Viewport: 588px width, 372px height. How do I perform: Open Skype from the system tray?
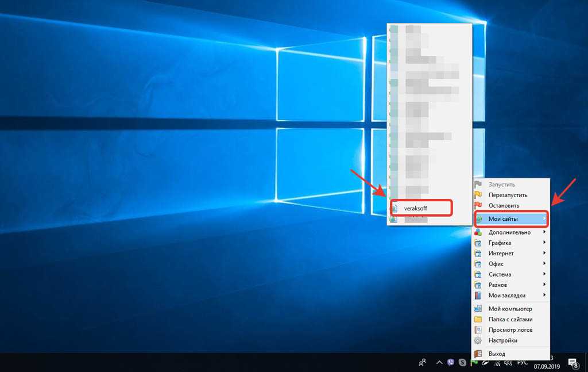point(462,362)
